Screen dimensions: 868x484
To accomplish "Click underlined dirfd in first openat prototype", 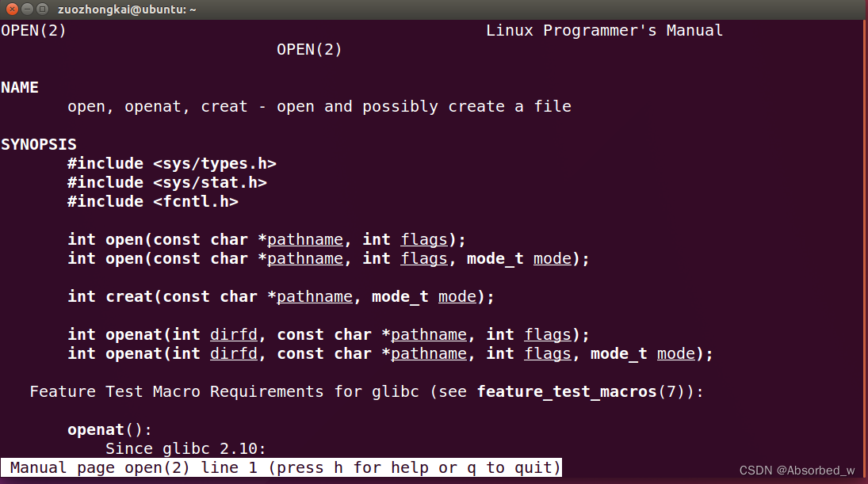I will click(234, 334).
